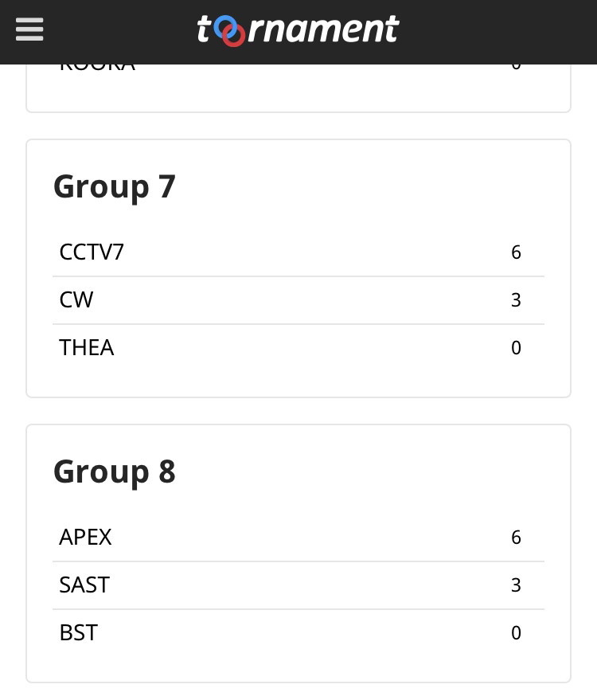Click the Toornament logo
This screenshot has height=700, width=597.
[x=298, y=30]
